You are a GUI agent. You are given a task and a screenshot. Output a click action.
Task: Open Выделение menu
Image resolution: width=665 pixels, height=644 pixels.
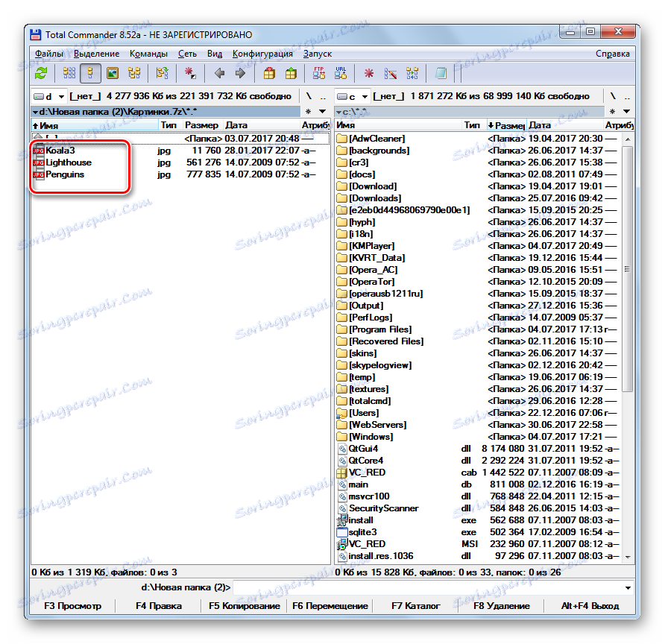click(97, 54)
